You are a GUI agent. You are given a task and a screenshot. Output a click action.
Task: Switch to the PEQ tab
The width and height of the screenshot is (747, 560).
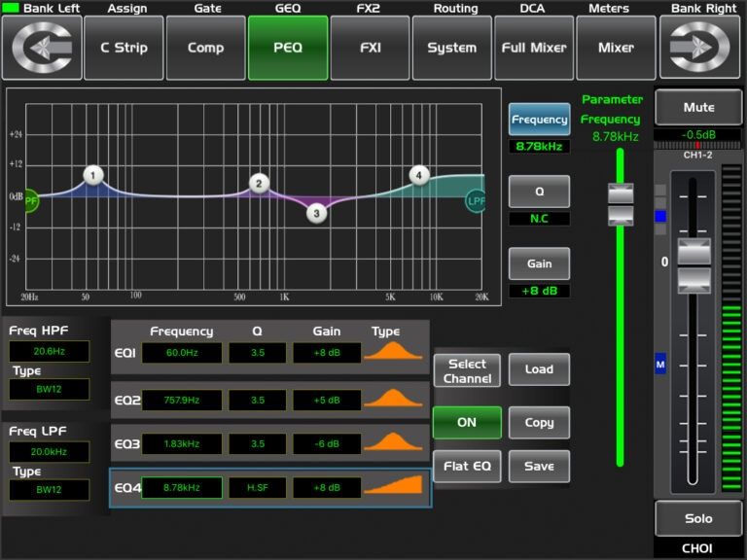pos(288,48)
